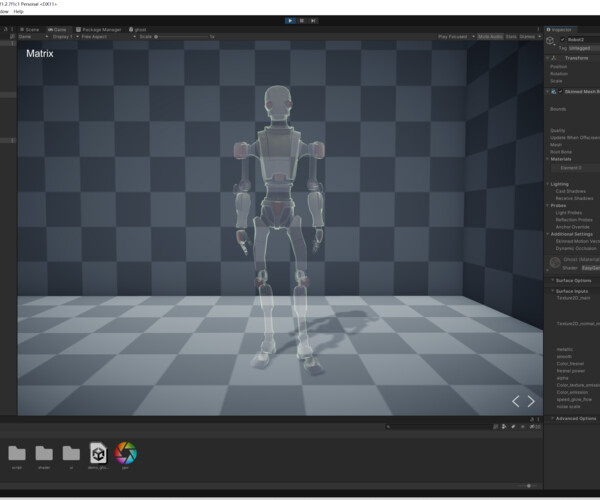Collapse the Skinned Mesh Renderer component
600x500 pixels.
(x=547, y=92)
